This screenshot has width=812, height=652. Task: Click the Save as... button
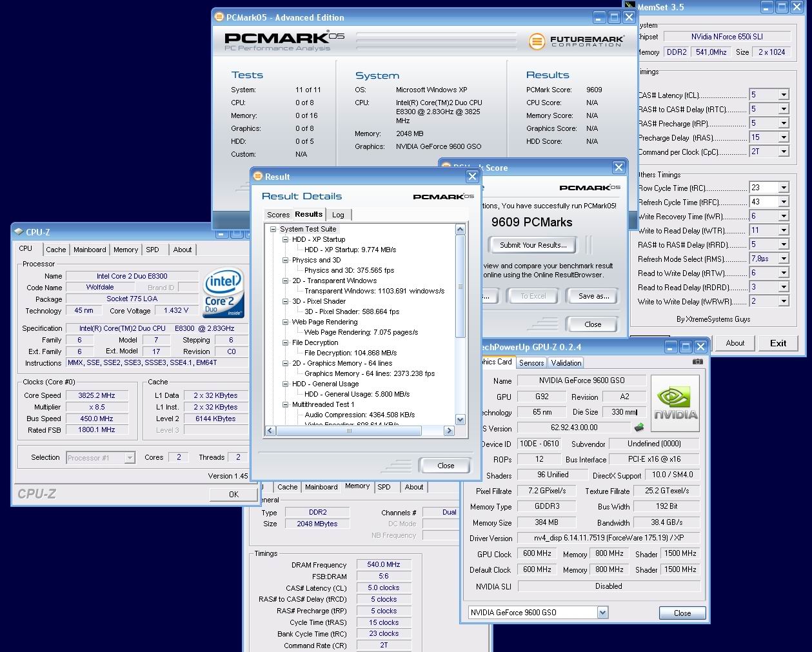[x=593, y=296]
